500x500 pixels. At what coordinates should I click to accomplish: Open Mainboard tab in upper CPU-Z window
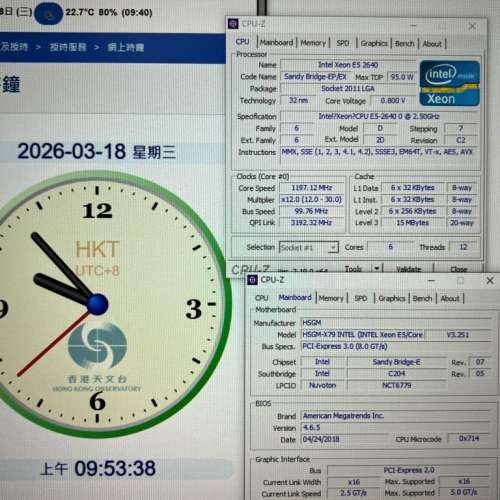coord(276,43)
